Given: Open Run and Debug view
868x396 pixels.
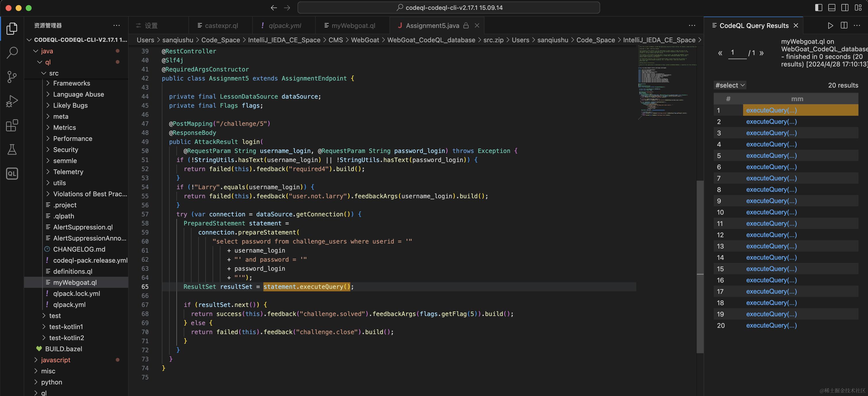Looking at the screenshot, I should point(12,101).
